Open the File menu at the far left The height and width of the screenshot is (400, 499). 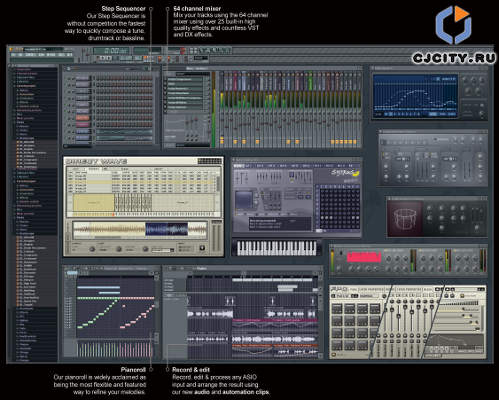(x=14, y=55)
